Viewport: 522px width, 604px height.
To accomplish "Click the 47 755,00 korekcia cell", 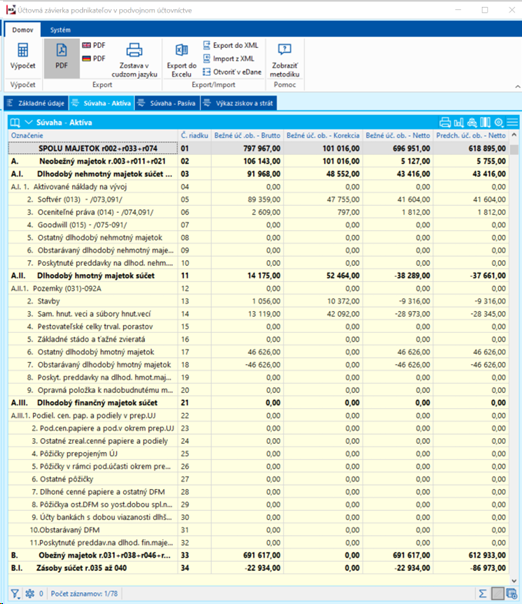I will point(323,199).
